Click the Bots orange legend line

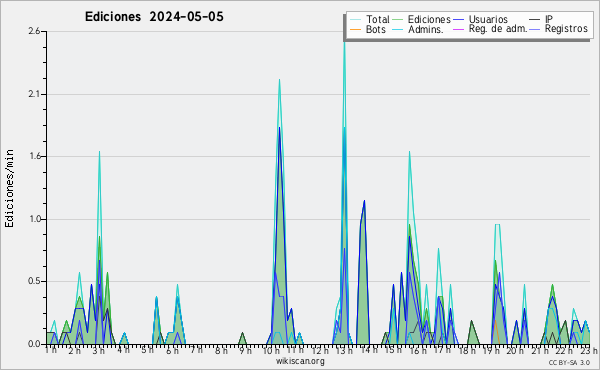[x=355, y=29]
